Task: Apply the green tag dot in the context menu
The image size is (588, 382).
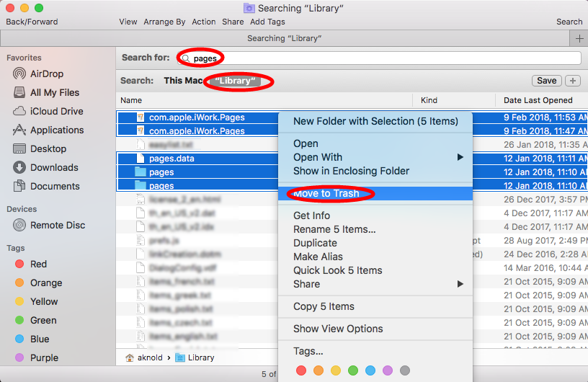Action: tap(353, 370)
